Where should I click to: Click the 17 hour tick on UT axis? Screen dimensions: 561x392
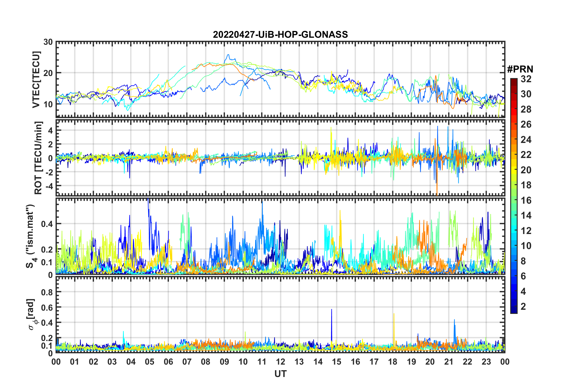(x=374, y=362)
